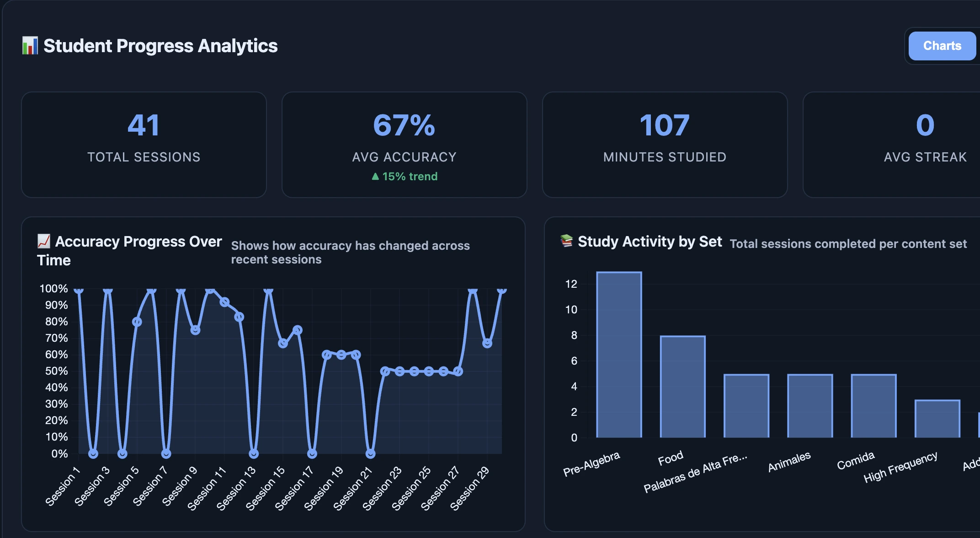Viewport: 980px width, 538px height.
Task: Click the bar chart icon beside Student Progress Analytics
Action: [x=29, y=46]
